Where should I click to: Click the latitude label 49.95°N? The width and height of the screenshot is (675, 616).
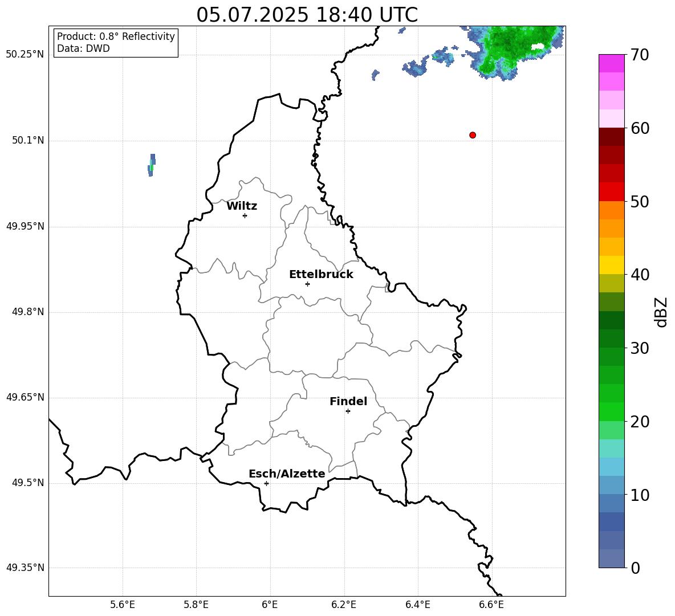[x=25, y=226]
